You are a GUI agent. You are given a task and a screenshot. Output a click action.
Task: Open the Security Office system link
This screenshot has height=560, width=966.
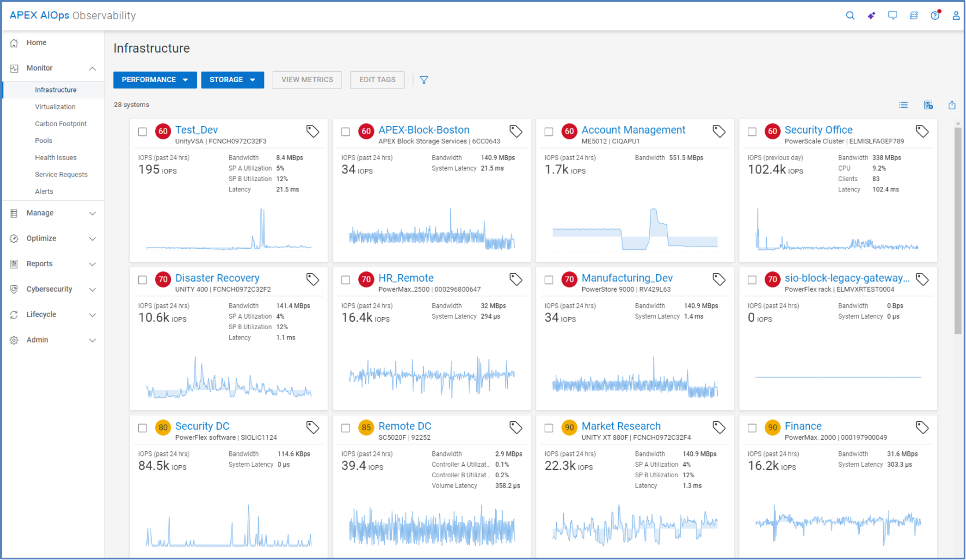[x=818, y=130]
